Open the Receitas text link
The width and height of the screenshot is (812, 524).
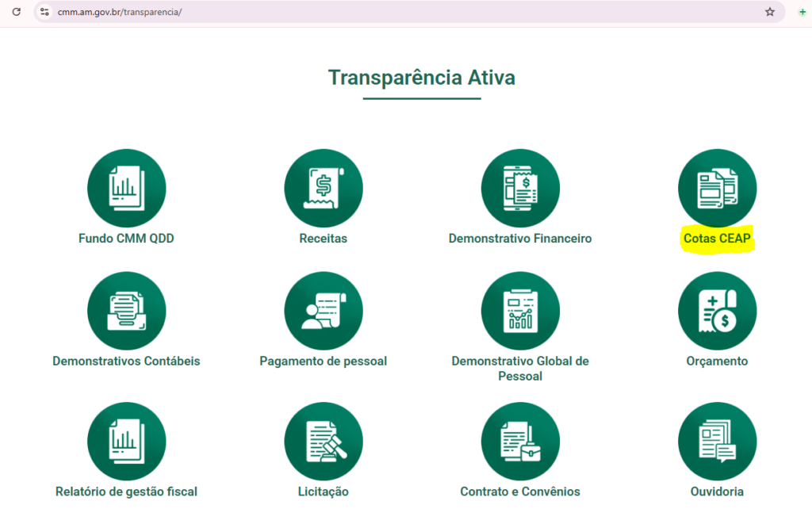[x=324, y=239]
